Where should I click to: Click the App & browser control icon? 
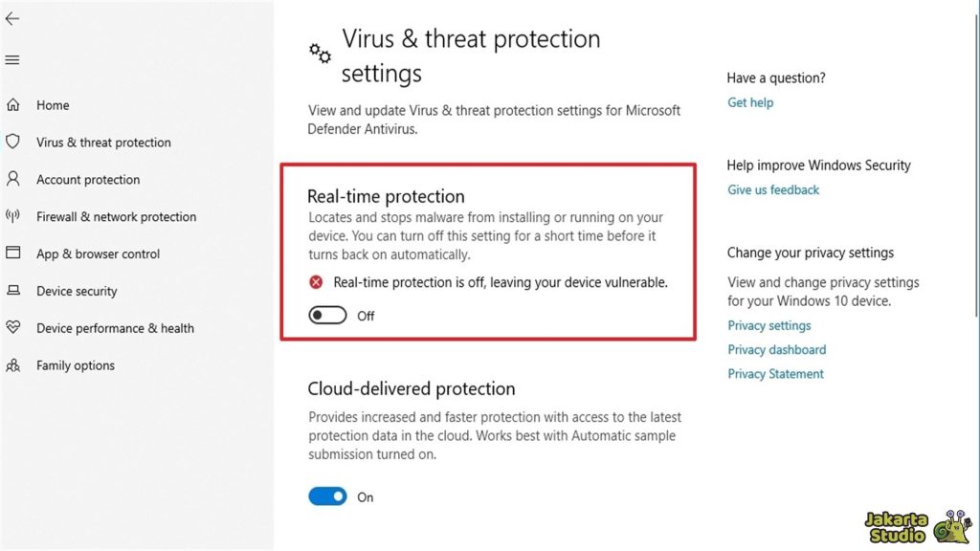[14, 253]
